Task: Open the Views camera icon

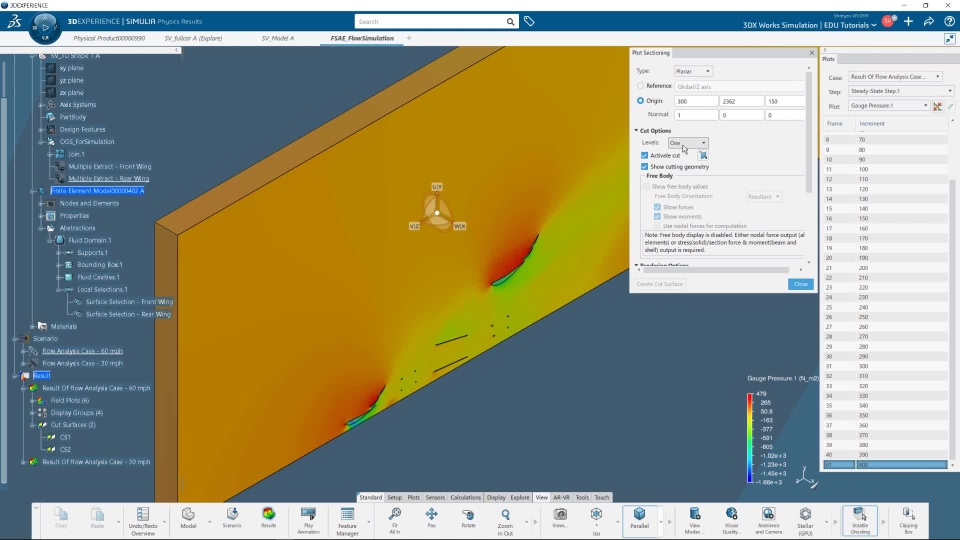Action: [x=560, y=518]
